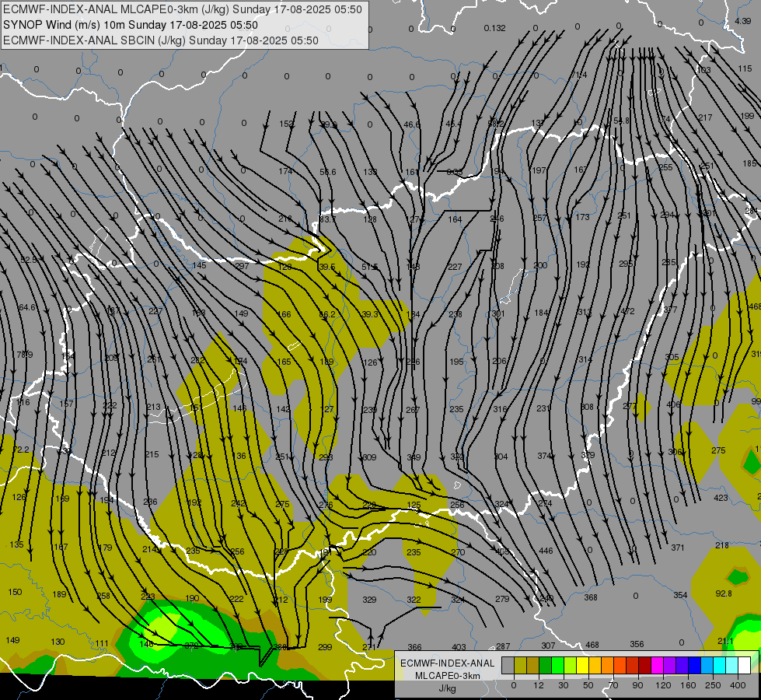Click the map value 446

pyautogui.click(x=546, y=551)
